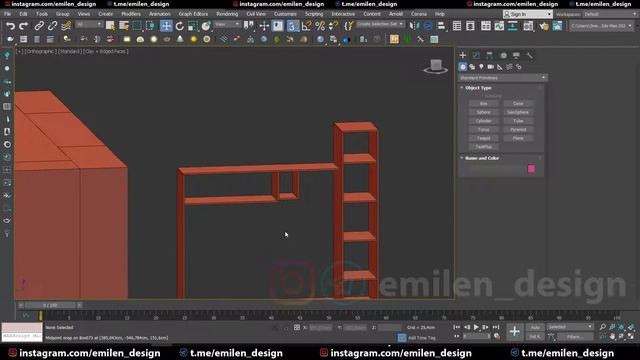
Task: Toggle the Angle Snap button
Action: pos(306,26)
